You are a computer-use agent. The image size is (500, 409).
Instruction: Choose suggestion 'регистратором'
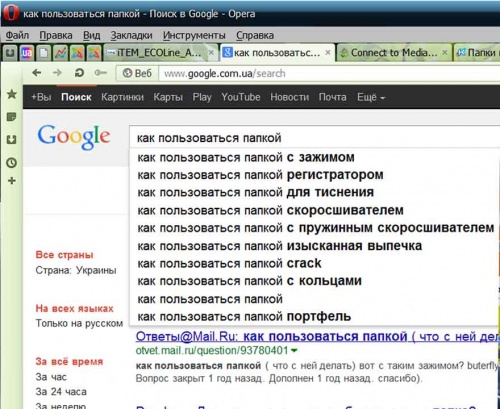315,175
